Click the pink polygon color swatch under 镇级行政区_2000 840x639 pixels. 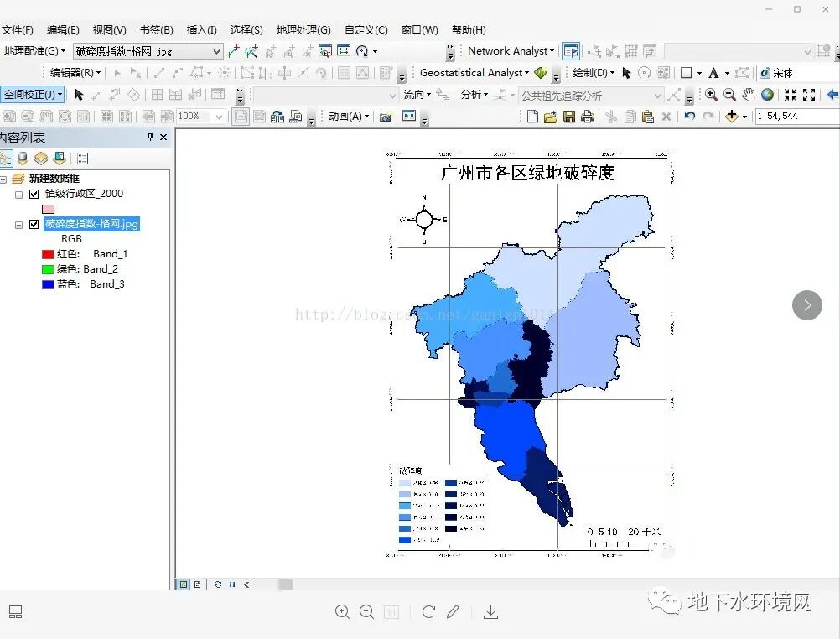tap(48, 208)
